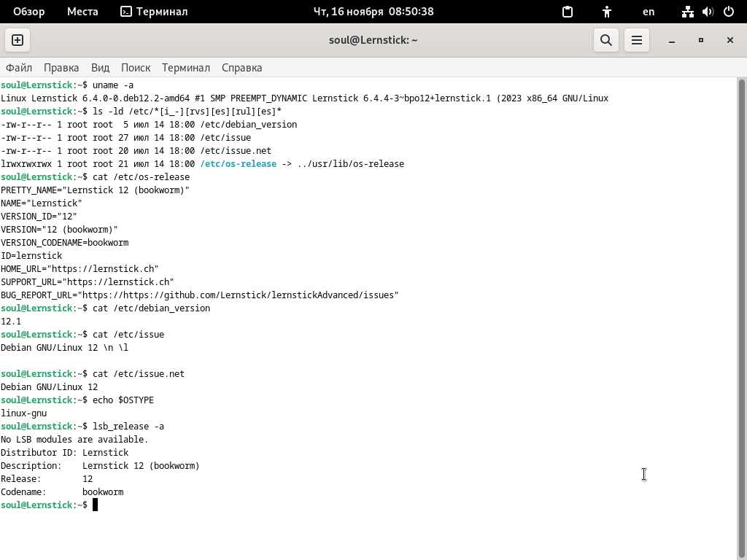
Task: Click the /etc/os-release symlink name in listing
Action: (239, 164)
